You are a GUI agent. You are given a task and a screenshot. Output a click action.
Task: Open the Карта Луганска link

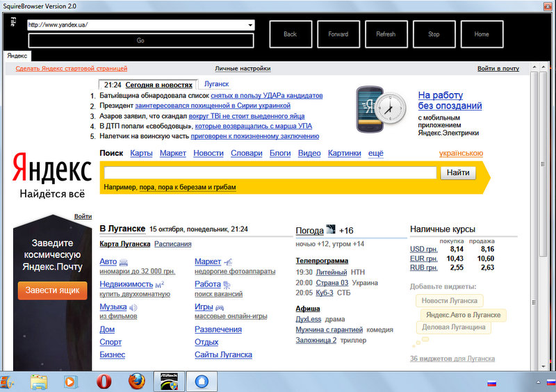coord(125,244)
